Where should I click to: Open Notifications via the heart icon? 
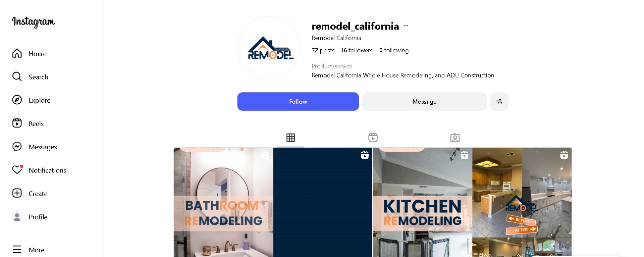point(17,170)
